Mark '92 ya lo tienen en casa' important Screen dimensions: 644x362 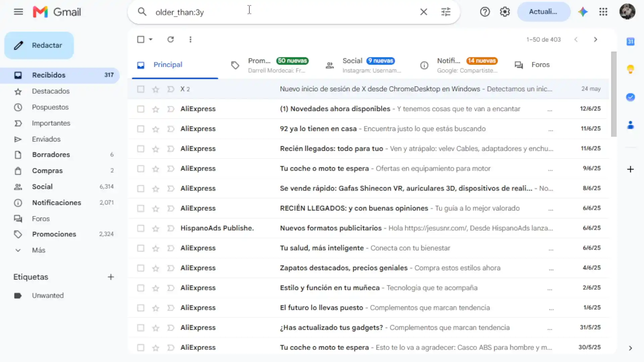[x=171, y=129]
